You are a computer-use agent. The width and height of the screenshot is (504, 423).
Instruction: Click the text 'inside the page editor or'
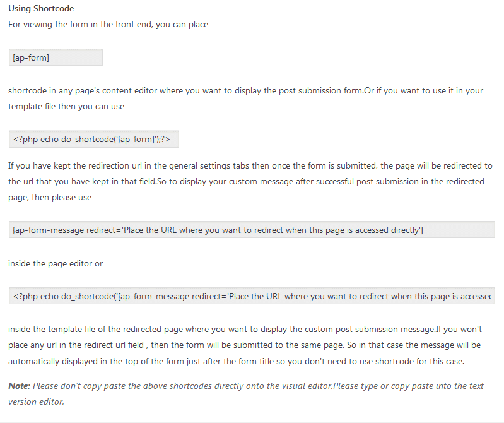(56, 264)
